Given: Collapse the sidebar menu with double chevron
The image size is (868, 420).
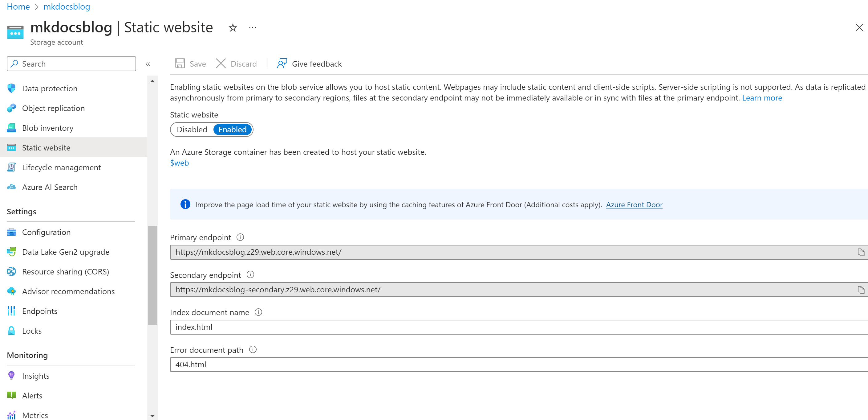Looking at the screenshot, I should (148, 64).
